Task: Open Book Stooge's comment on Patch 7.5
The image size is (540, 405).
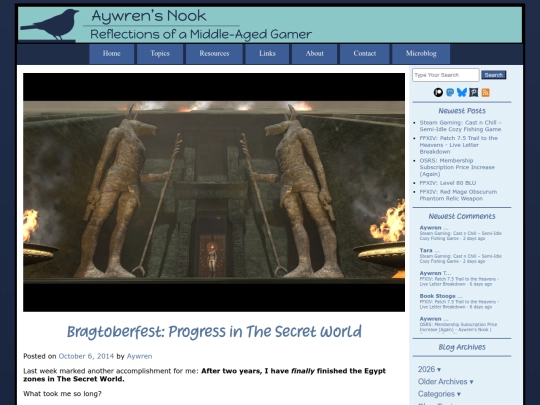Action: pyautogui.click(x=459, y=301)
